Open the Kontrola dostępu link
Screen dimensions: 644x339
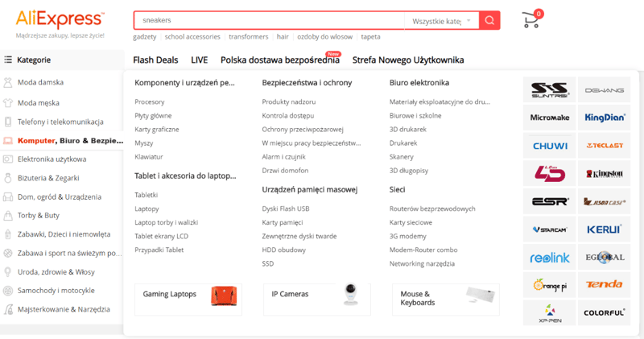coord(288,116)
